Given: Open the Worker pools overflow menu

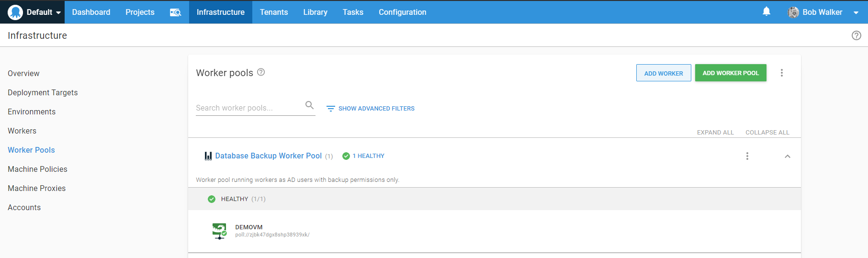Looking at the screenshot, I should (781, 73).
